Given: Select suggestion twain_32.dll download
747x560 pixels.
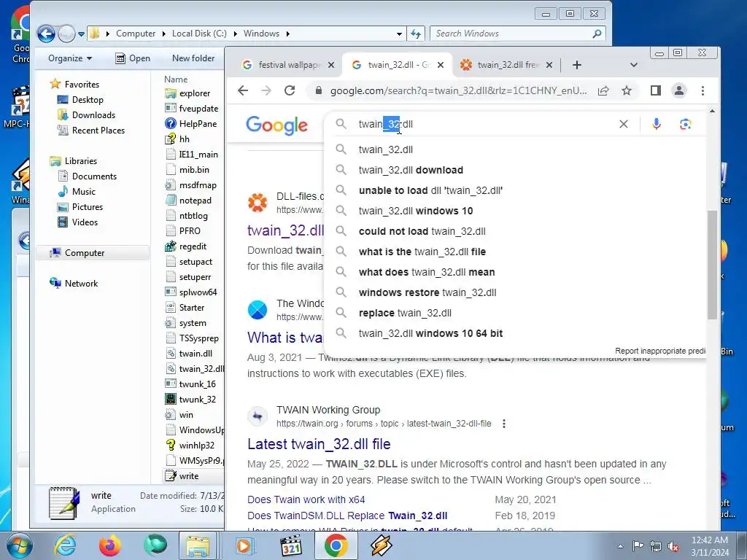Looking at the screenshot, I should pos(411,170).
